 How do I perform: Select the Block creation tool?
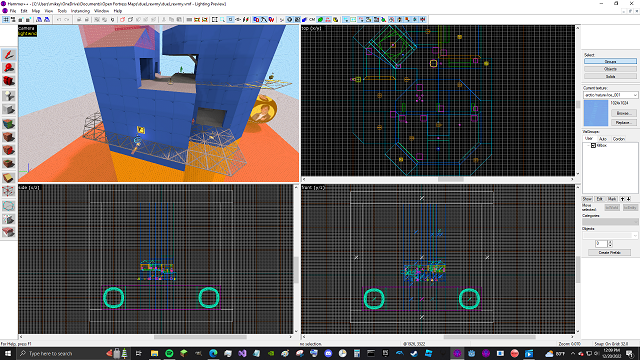click(x=9, y=109)
